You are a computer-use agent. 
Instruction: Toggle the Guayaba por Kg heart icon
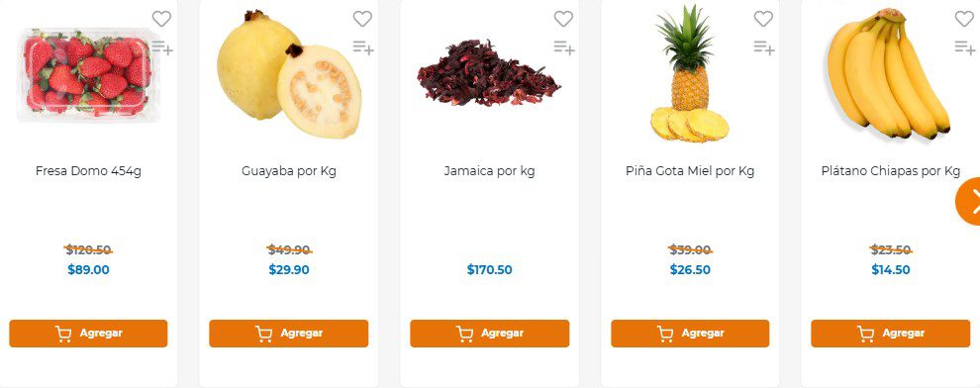pyautogui.click(x=362, y=20)
